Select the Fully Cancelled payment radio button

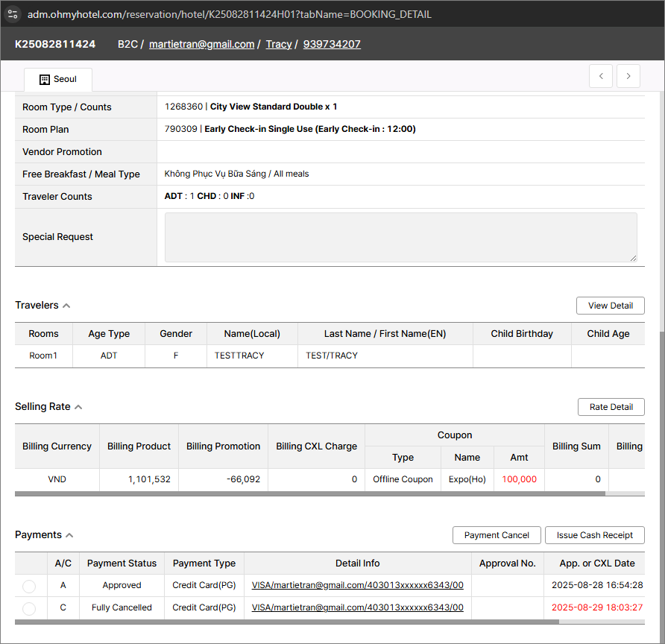[29, 609]
